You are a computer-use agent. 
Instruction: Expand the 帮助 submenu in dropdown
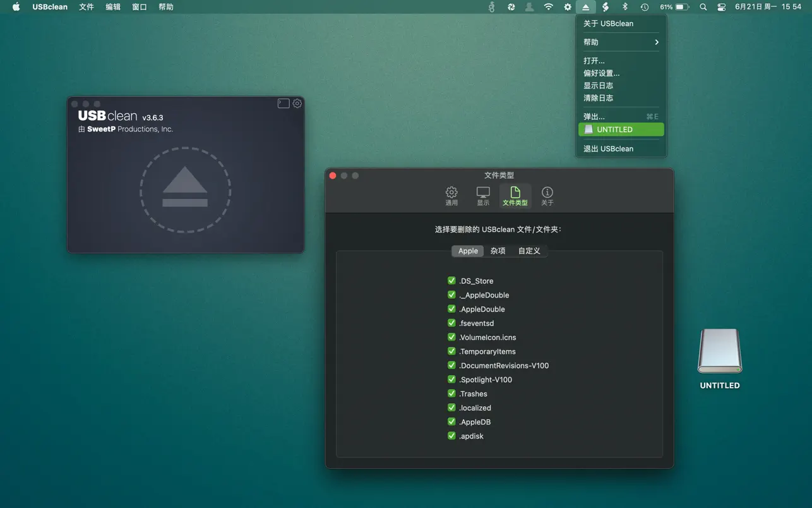coord(621,42)
